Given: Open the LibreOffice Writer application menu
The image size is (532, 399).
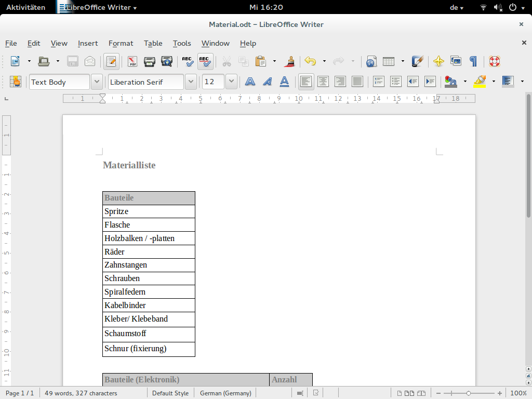Looking at the screenshot, I should tap(98, 7).
